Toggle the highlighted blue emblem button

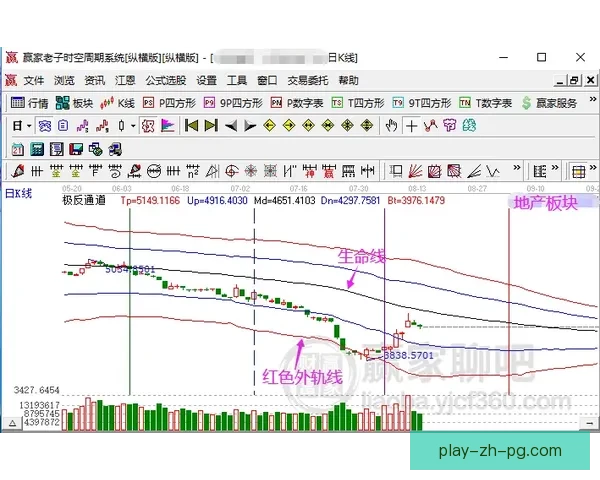tap(45, 126)
